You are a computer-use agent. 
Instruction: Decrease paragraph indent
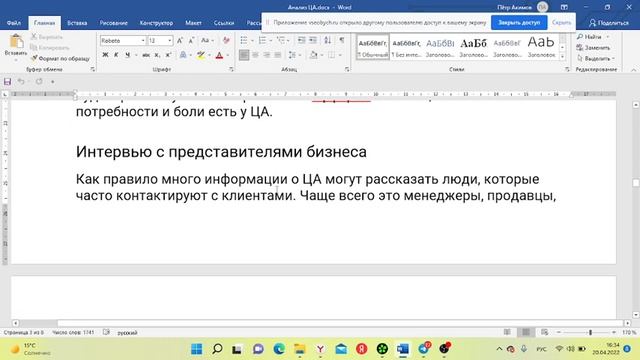click(x=301, y=40)
